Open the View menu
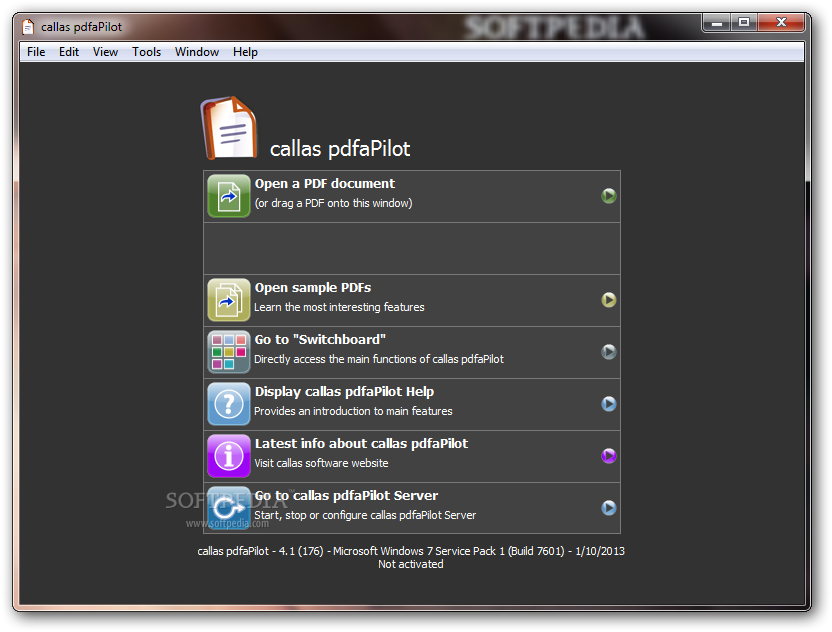 (105, 52)
